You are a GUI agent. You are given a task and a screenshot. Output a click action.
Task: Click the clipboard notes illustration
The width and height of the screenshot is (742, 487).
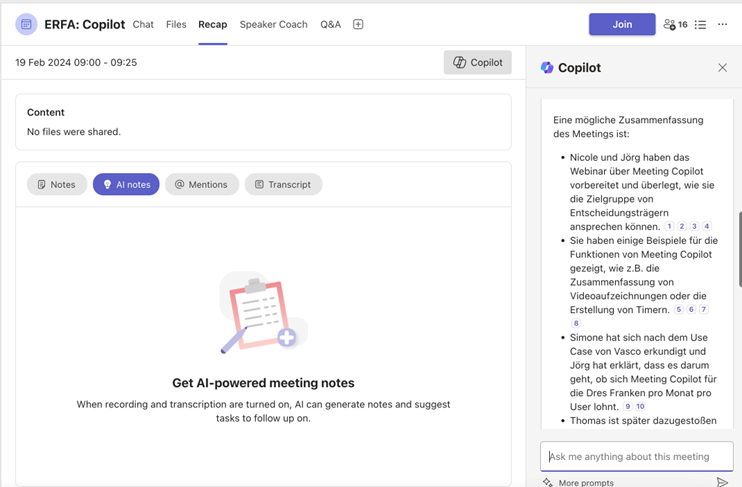[x=264, y=312]
